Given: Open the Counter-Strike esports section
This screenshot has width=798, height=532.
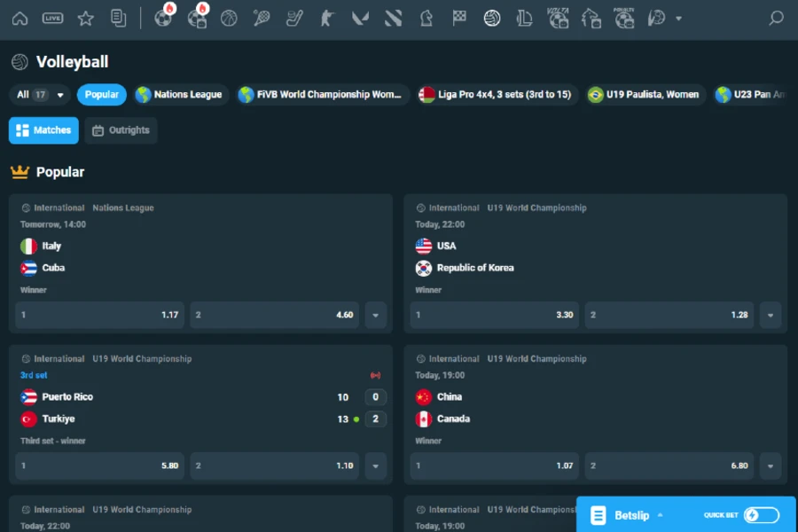Looking at the screenshot, I should click(326, 17).
